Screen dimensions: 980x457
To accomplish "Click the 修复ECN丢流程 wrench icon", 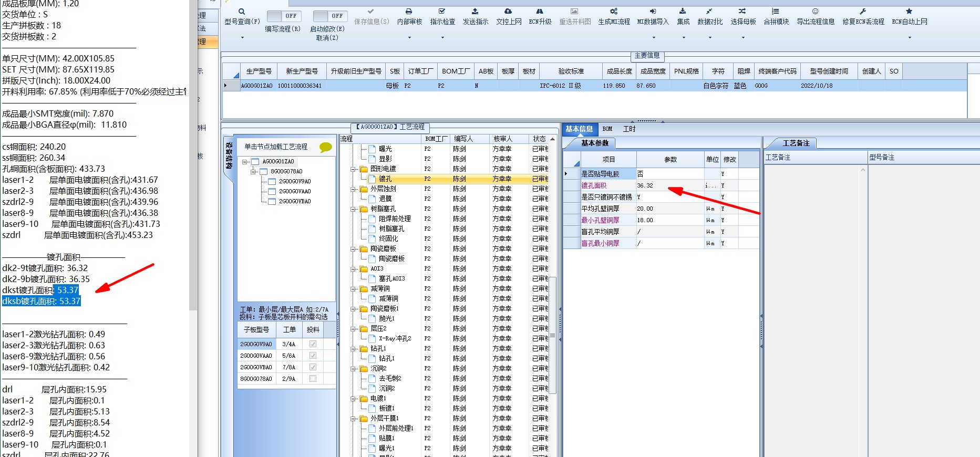I will [863, 11].
